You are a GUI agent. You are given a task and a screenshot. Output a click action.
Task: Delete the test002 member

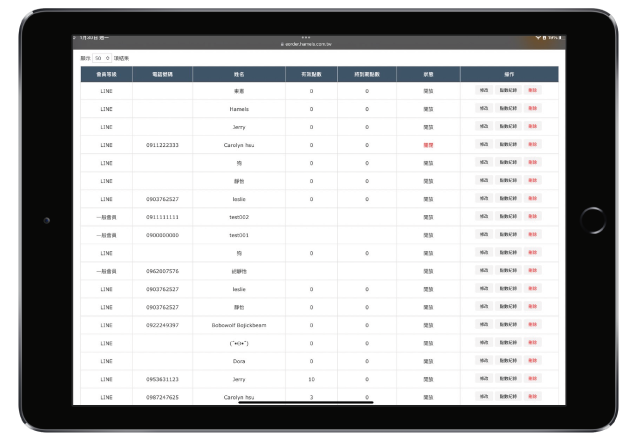(533, 216)
